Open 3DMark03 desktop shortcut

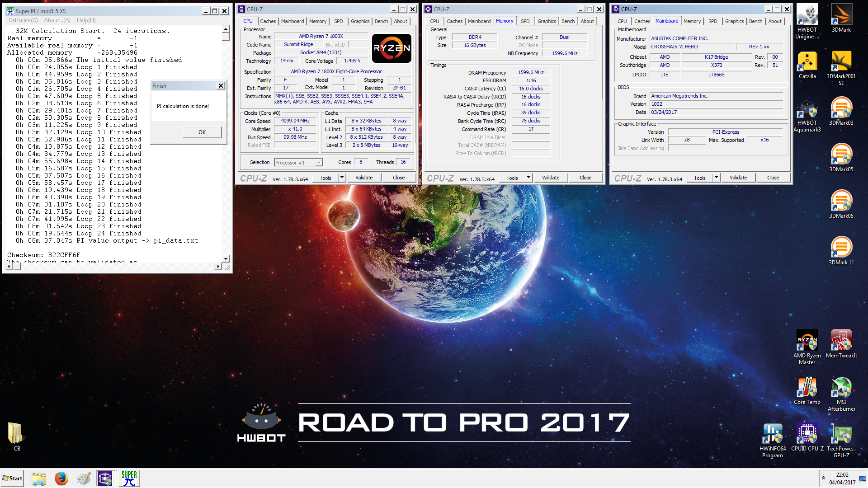coord(841,111)
